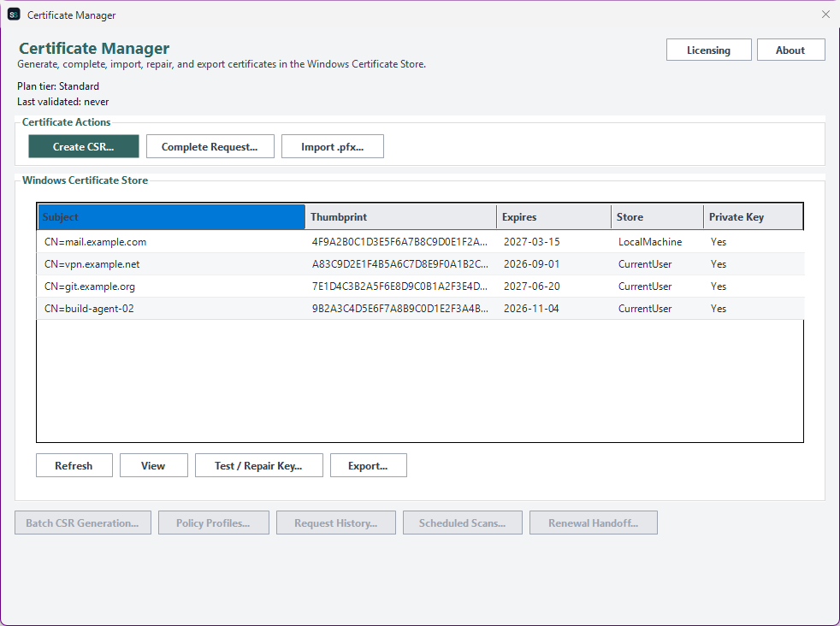
Task: Click the Last validated: never label
Action: click(x=62, y=102)
